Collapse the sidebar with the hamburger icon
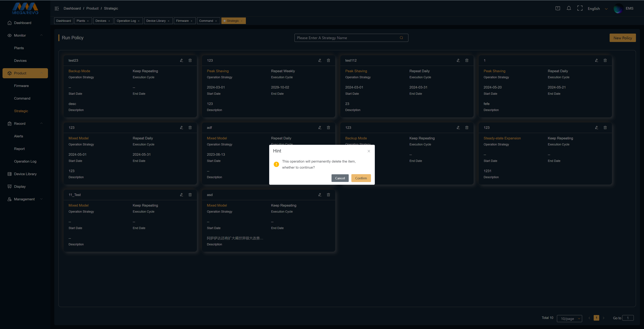The width and height of the screenshot is (644, 329). coord(57,9)
